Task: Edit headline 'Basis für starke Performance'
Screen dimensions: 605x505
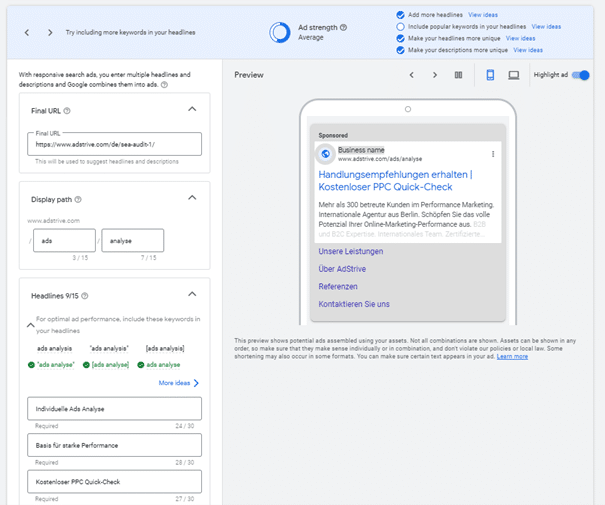Action: 114,445
